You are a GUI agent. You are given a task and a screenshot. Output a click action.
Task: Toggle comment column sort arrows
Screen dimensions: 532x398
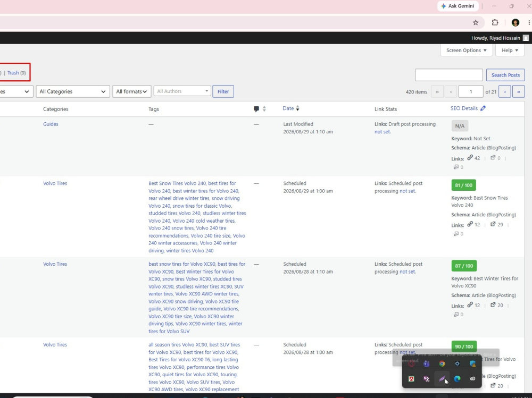(x=264, y=109)
